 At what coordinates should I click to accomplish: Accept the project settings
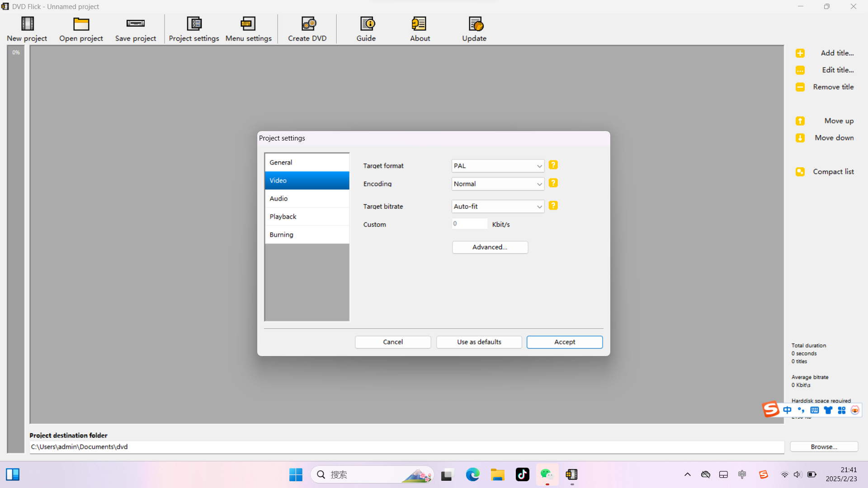pos(565,342)
